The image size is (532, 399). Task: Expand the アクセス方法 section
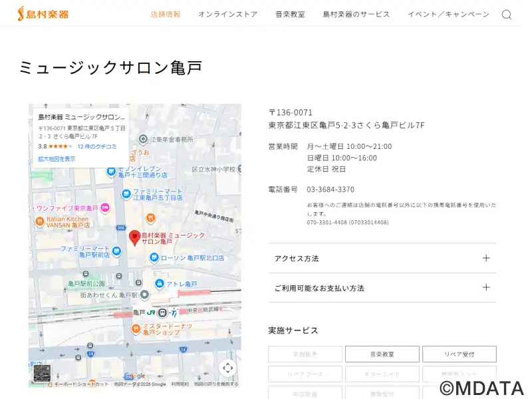(x=382, y=258)
